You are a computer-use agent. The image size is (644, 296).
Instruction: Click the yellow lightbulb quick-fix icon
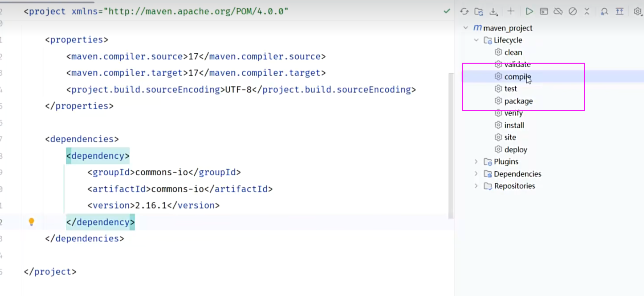[x=32, y=222]
